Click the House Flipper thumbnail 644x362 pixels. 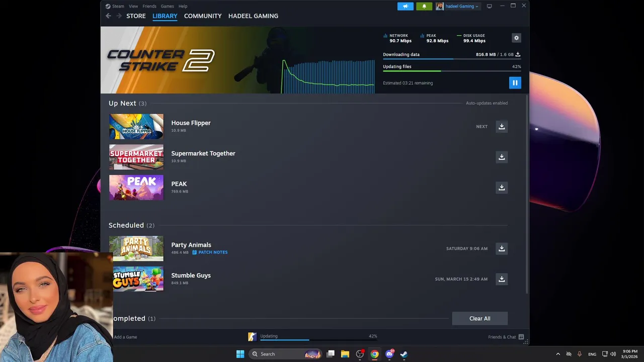[x=136, y=127]
